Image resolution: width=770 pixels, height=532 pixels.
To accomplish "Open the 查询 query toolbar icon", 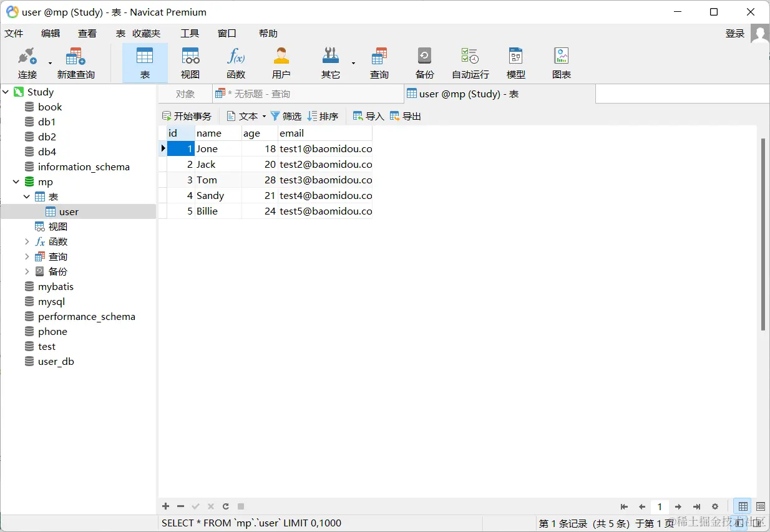I will pos(379,63).
